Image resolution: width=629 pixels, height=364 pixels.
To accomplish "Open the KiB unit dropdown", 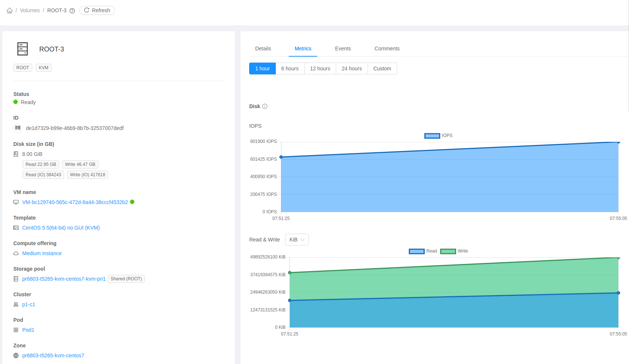I will (297, 240).
